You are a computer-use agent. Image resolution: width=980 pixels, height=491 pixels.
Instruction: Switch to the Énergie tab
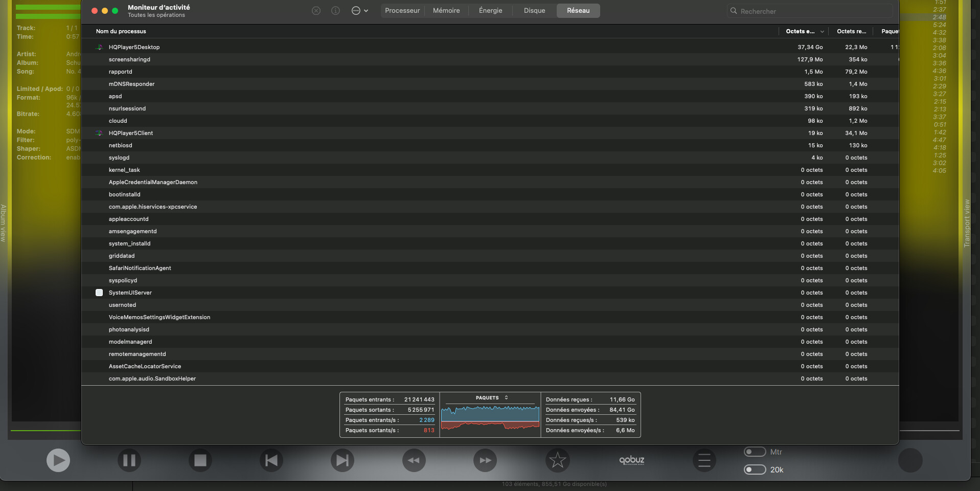pos(490,11)
